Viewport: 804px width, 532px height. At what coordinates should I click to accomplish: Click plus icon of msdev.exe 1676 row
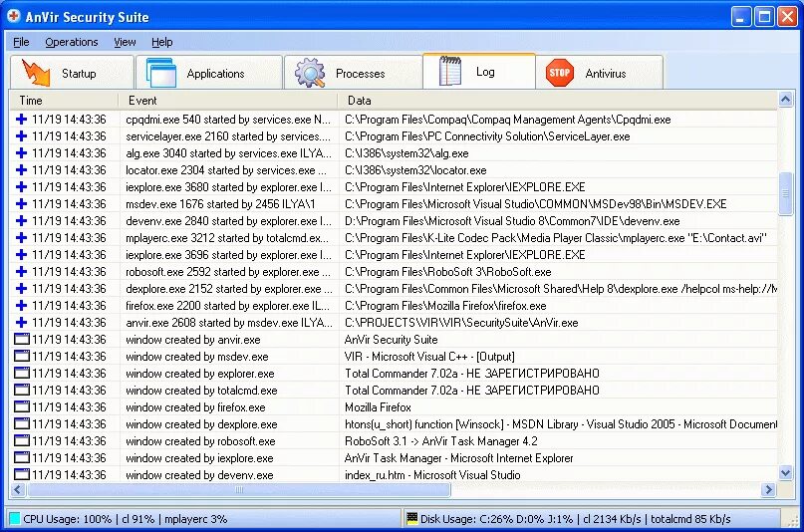point(21,204)
